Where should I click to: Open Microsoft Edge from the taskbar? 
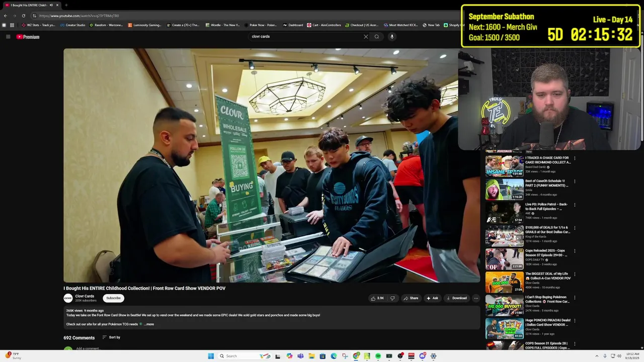[x=334, y=356]
